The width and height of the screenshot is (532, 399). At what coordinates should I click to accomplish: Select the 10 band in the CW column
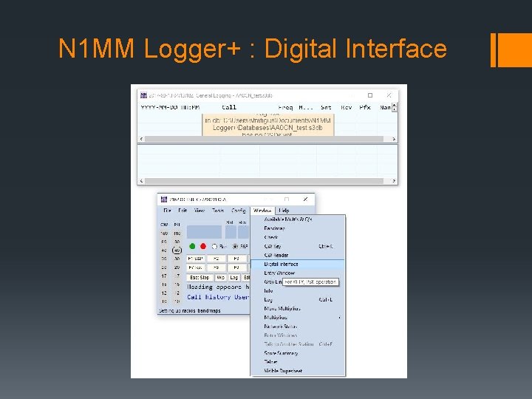[164, 301]
